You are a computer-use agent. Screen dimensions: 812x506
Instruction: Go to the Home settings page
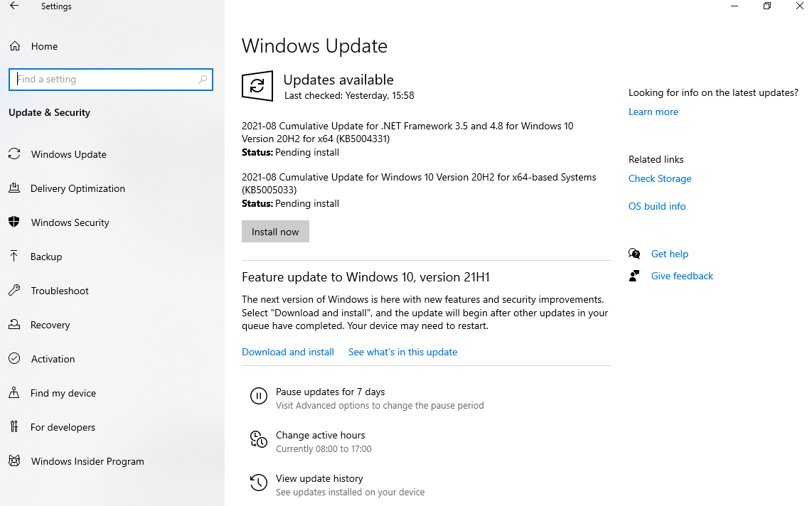[44, 46]
